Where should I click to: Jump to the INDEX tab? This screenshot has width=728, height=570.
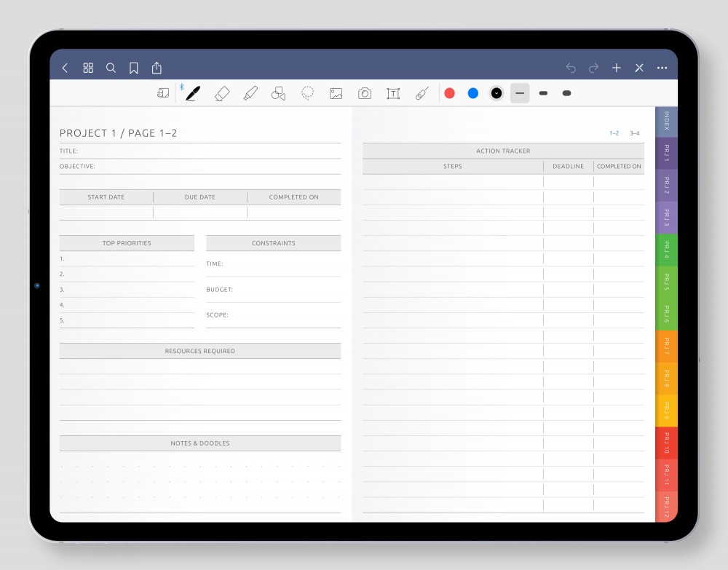point(666,122)
